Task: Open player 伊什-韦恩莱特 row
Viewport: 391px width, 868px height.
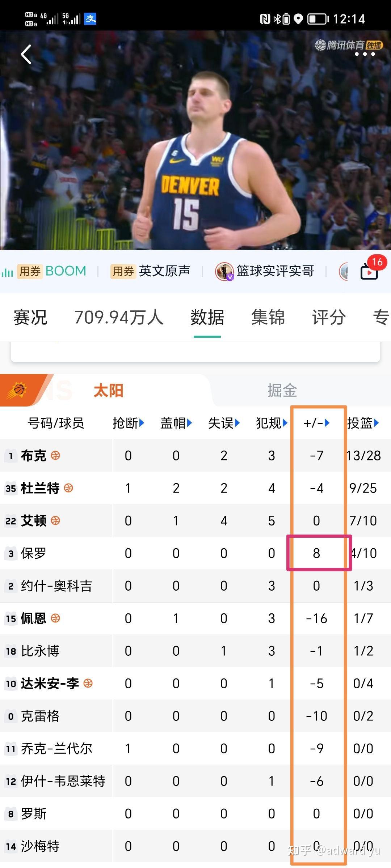Action: point(195,781)
